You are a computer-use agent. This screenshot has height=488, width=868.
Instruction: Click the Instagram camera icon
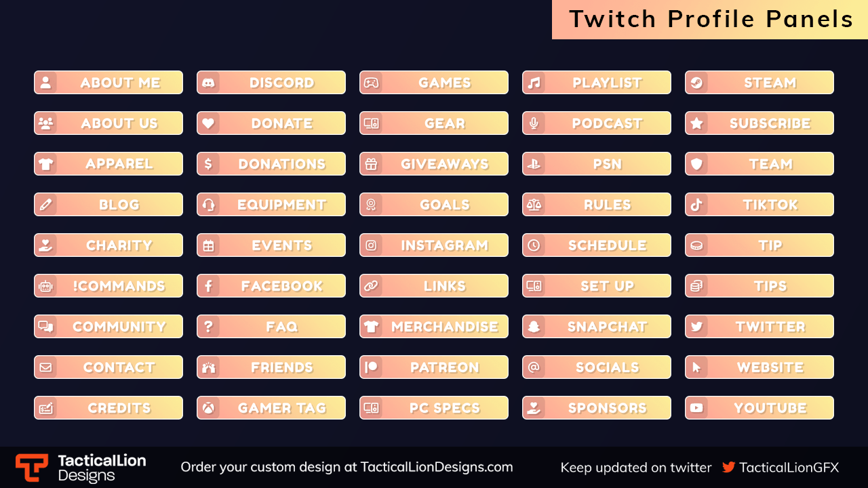(x=371, y=245)
